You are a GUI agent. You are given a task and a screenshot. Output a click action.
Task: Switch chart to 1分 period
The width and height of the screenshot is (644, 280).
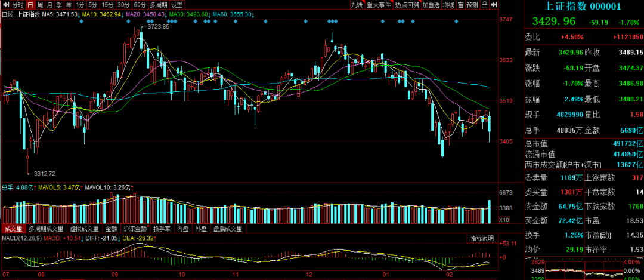[x=80, y=5]
